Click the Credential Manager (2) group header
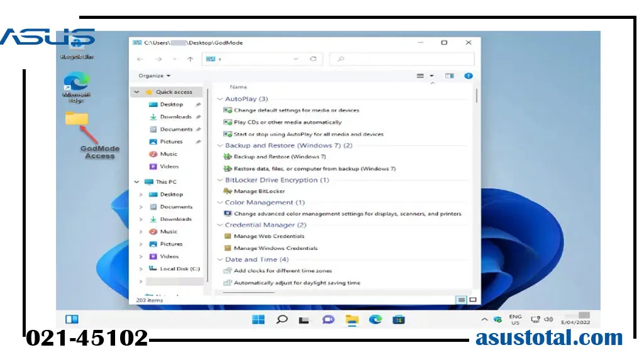 point(266,225)
